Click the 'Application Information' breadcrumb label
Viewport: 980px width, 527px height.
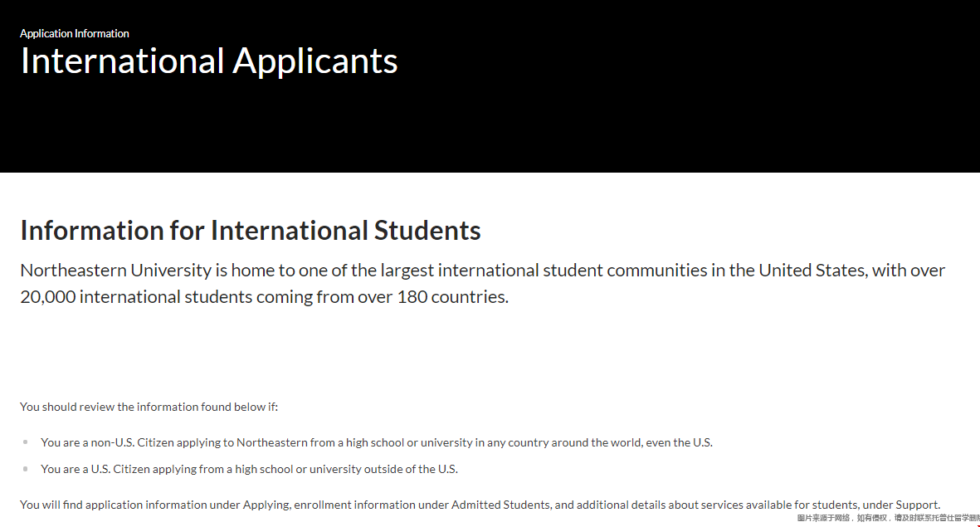click(x=75, y=34)
